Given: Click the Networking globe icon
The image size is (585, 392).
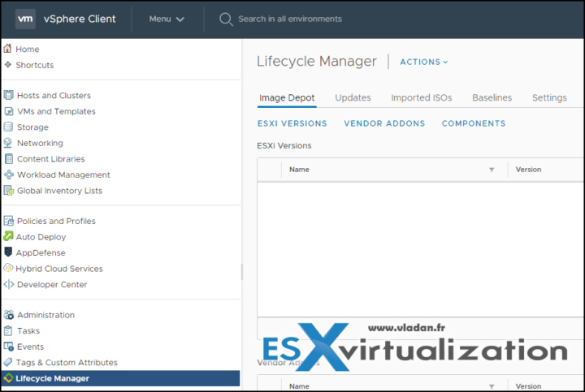Looking at the screenshot, I should 8,143.
